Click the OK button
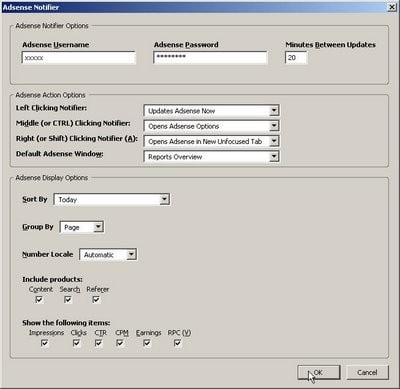Image resolution: width=400 pixels, height=389 pixels. (319, 372)
